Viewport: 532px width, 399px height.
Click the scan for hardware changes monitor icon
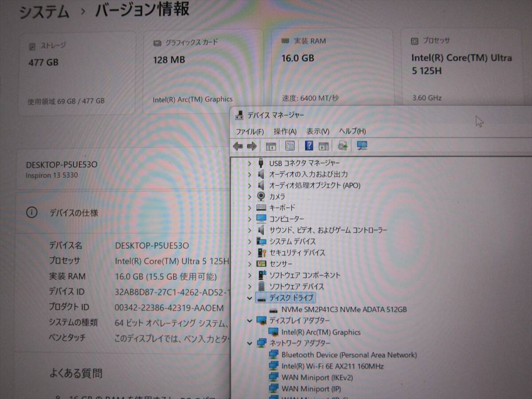[362, 145]
